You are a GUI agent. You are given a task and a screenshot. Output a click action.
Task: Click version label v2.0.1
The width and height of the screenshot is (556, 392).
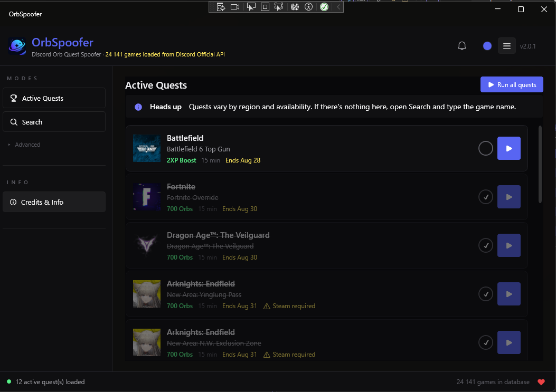coord(527,46)
